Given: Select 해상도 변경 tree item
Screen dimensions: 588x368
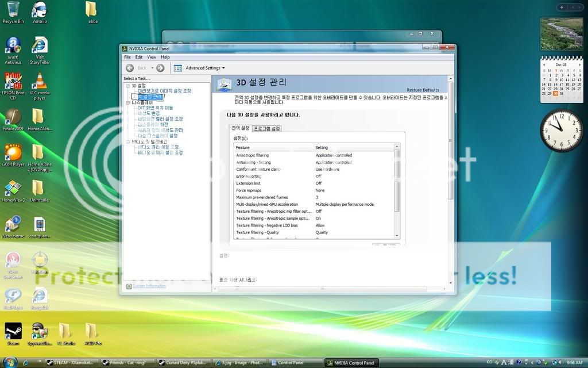Looking at the screenshot, I should pyautogui.click(x=149, y=113).
